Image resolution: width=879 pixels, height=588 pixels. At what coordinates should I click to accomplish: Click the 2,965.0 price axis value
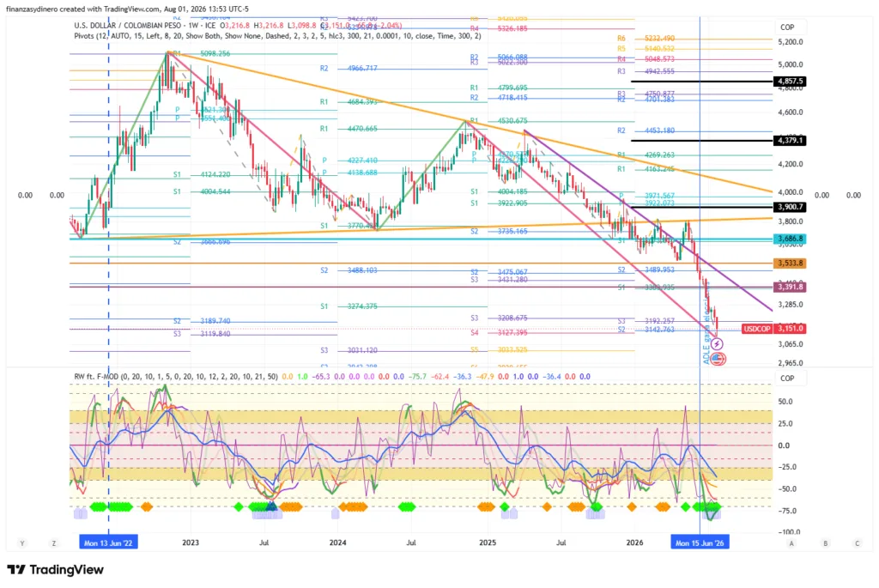[791, 362]
